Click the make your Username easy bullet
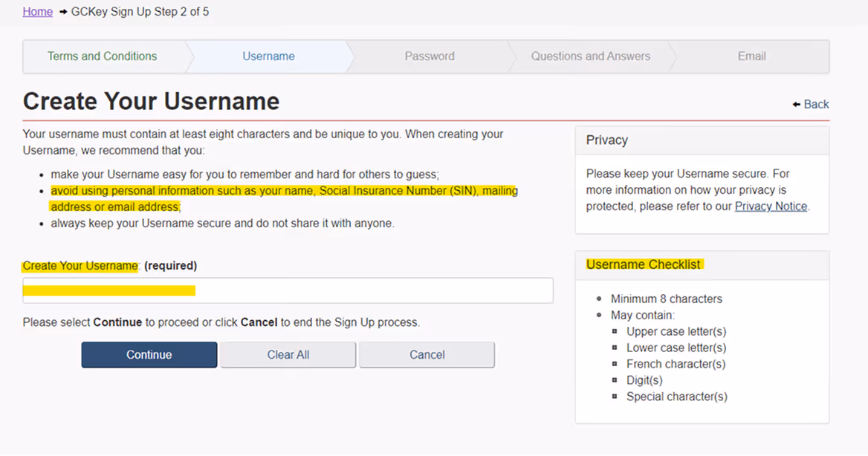The height and width of the screenshot is (456, 868). (x=244, y=175)
